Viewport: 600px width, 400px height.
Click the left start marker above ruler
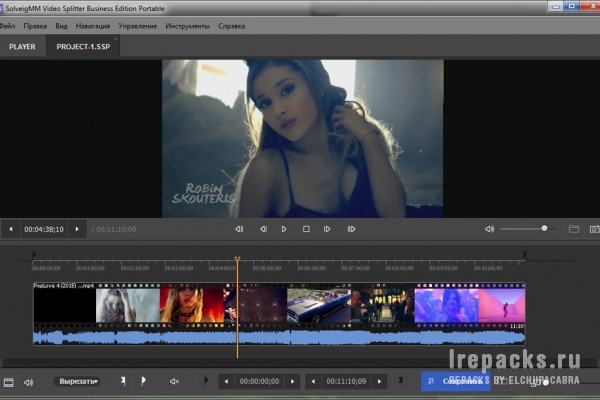(34, 254)
